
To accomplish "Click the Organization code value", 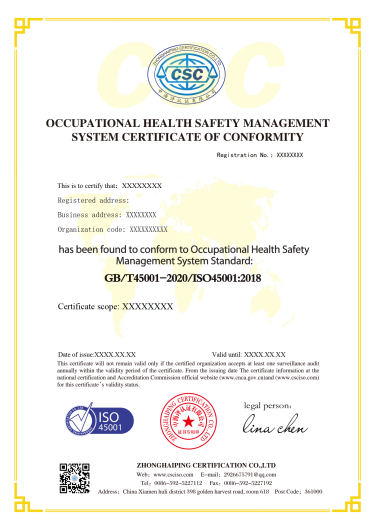I will pos(148,230).
